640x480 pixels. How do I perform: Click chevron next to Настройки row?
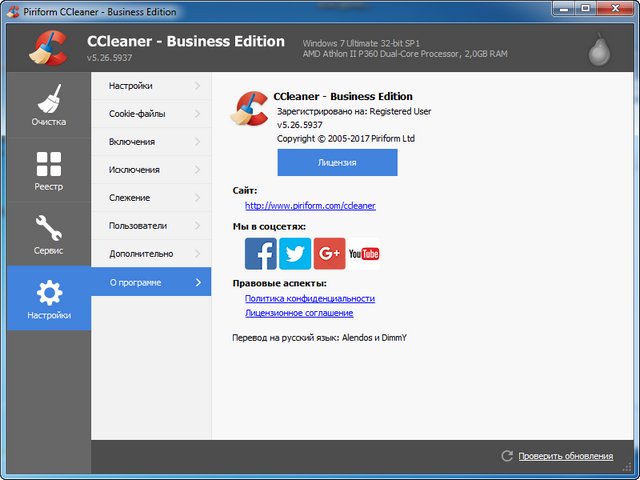tap(198, 86)
